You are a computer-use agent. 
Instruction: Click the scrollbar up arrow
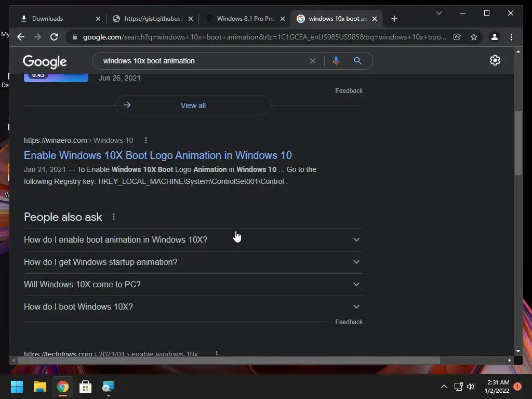[518, 51]
